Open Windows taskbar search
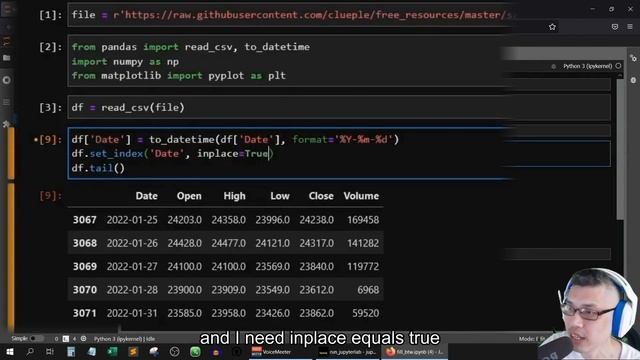640x360 pixels. 30,351
